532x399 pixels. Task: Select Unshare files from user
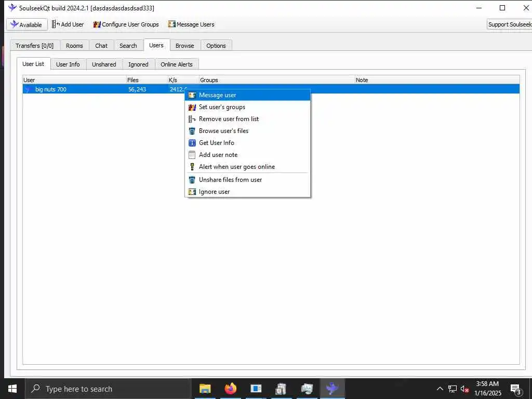pyautogui.click(x=247, y=180)
